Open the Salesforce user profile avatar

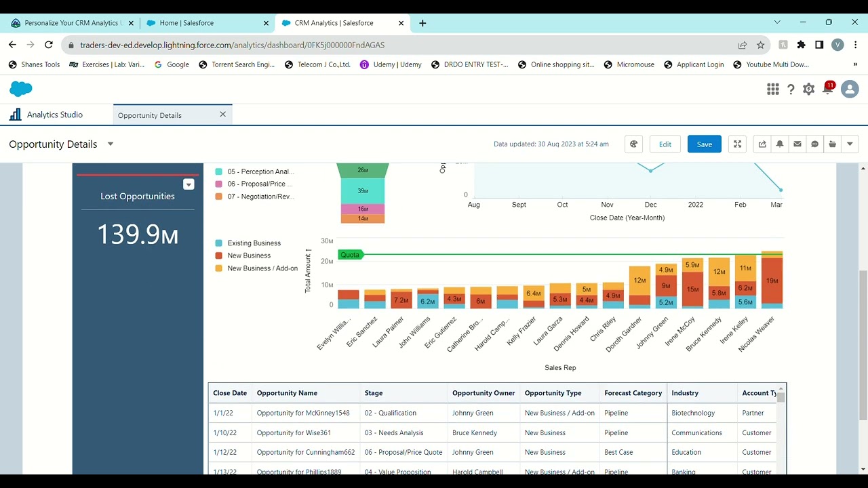850,89
